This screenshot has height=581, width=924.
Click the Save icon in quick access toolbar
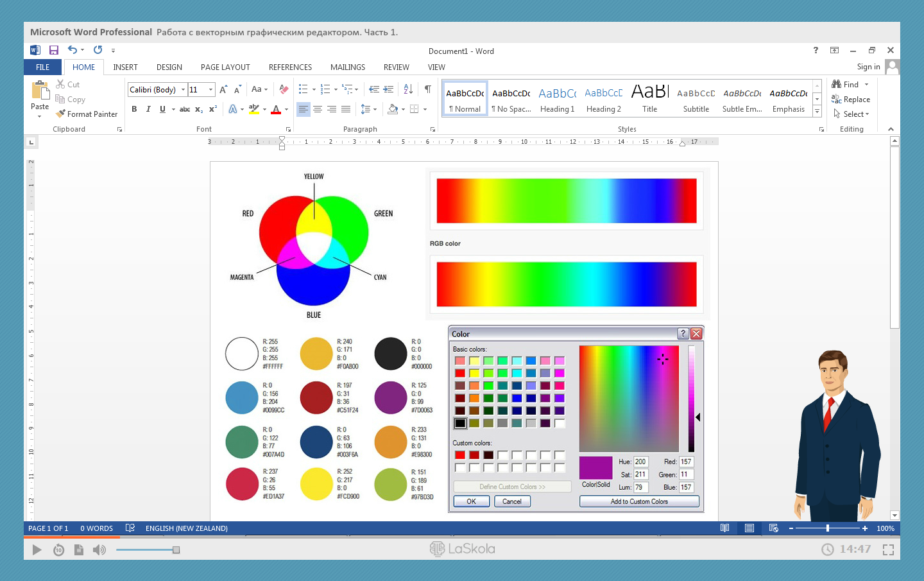(54, 50)
